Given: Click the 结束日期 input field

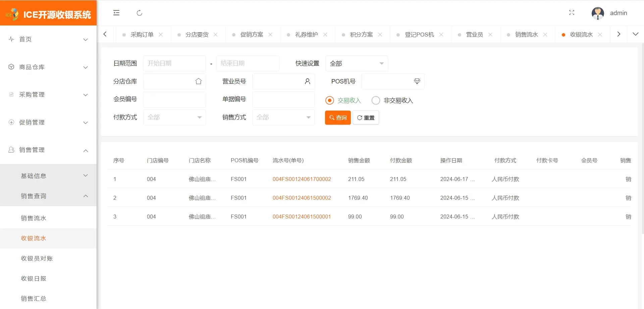Looking at the screenshot, I should 248,64.
